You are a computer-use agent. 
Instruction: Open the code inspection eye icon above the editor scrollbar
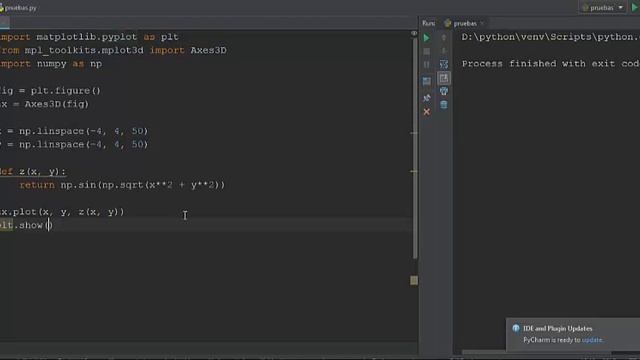point(414,33)
